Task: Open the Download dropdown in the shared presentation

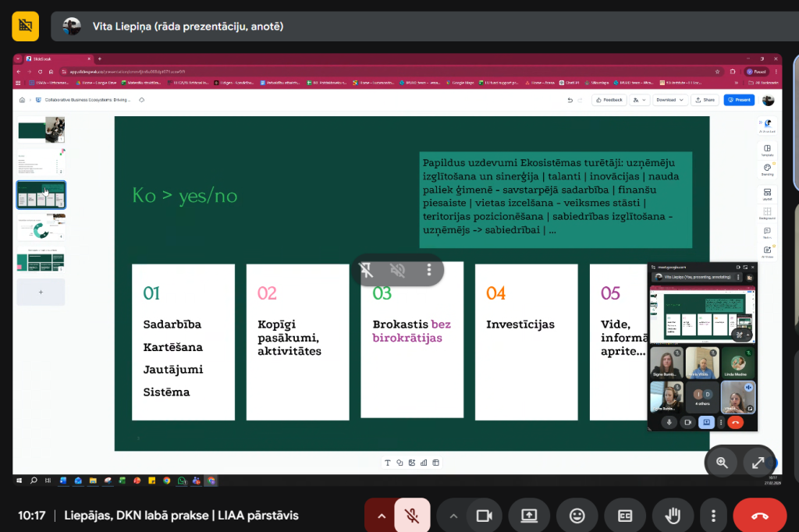Action: point(669,100)
